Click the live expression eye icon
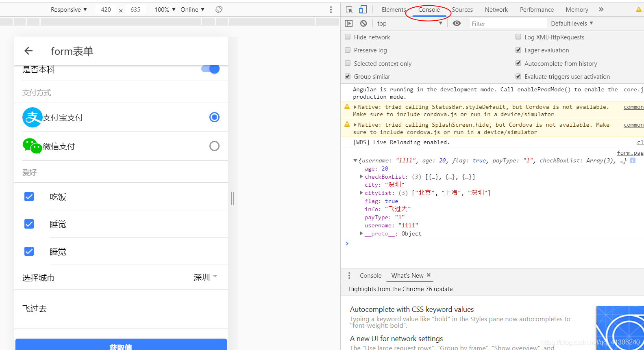This screenshot has width=644, height=350. point(457,23)
